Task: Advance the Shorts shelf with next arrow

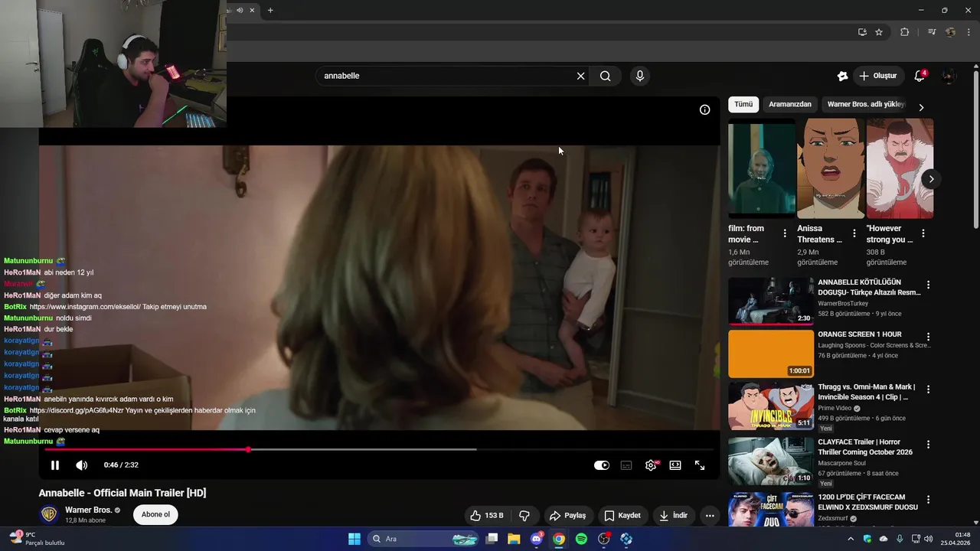Action: point(931,179)
